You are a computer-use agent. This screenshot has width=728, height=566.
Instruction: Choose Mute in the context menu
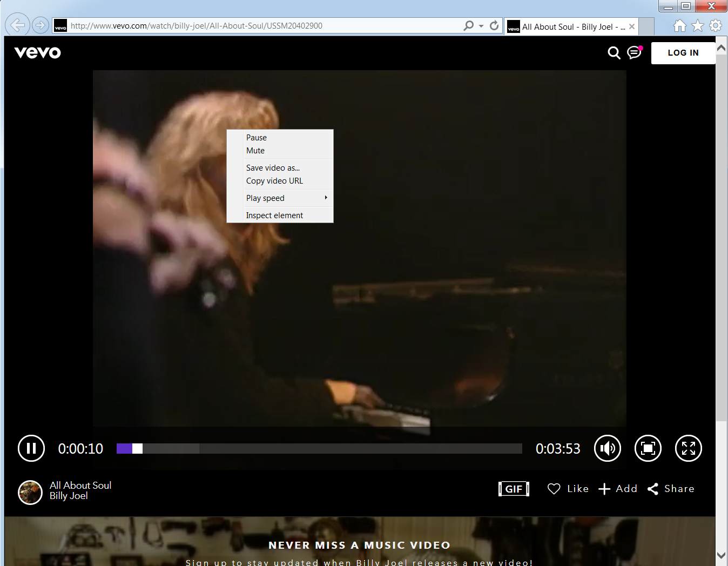point(280,151)
